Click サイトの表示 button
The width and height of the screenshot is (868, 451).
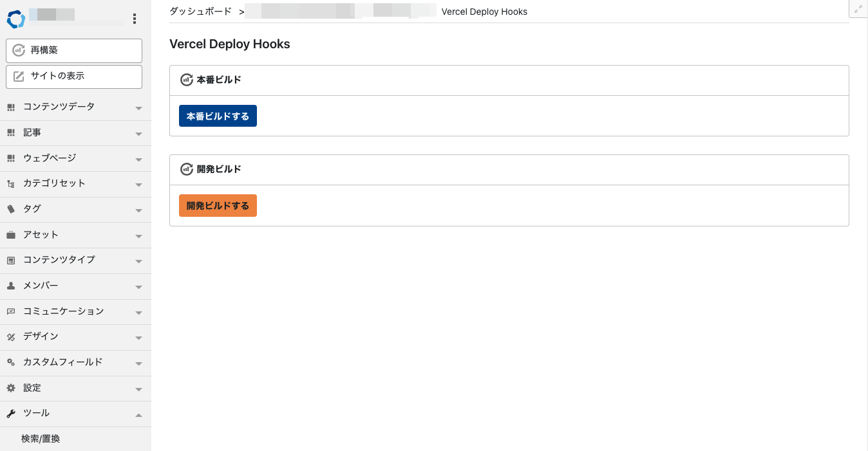click(74, 77)
